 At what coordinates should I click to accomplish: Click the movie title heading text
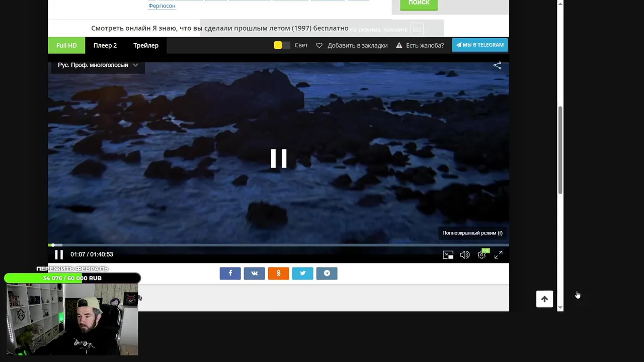(x=220, y=28)
